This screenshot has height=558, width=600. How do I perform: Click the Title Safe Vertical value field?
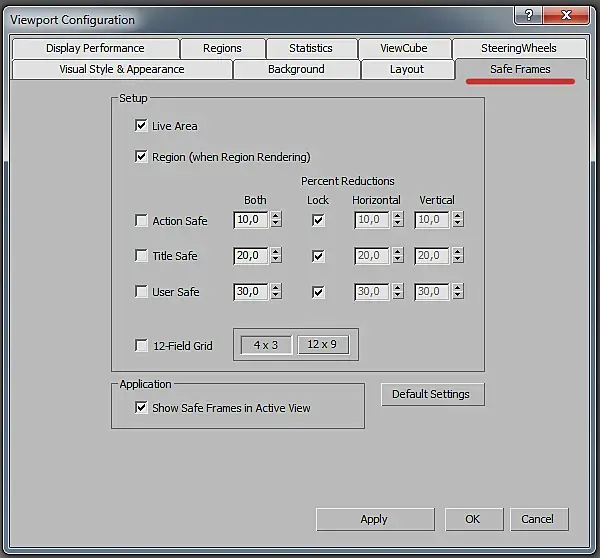pos(432,256)
